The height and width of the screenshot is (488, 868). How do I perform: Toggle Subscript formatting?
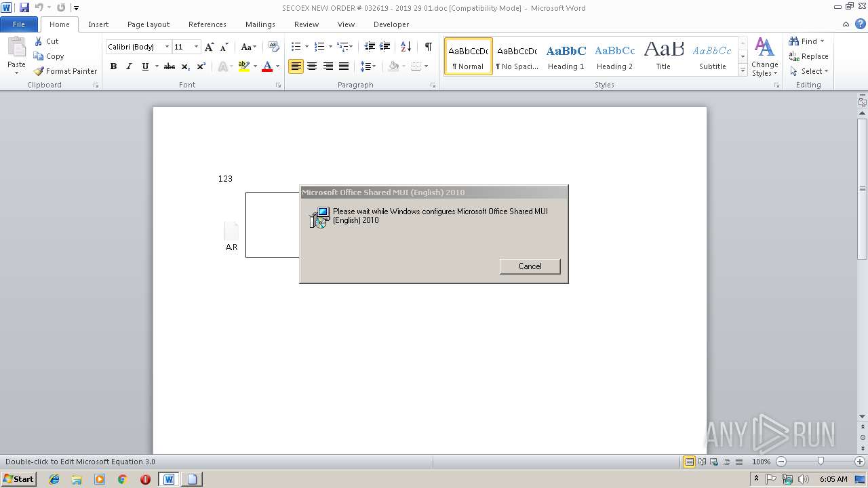tap(186, 66)
